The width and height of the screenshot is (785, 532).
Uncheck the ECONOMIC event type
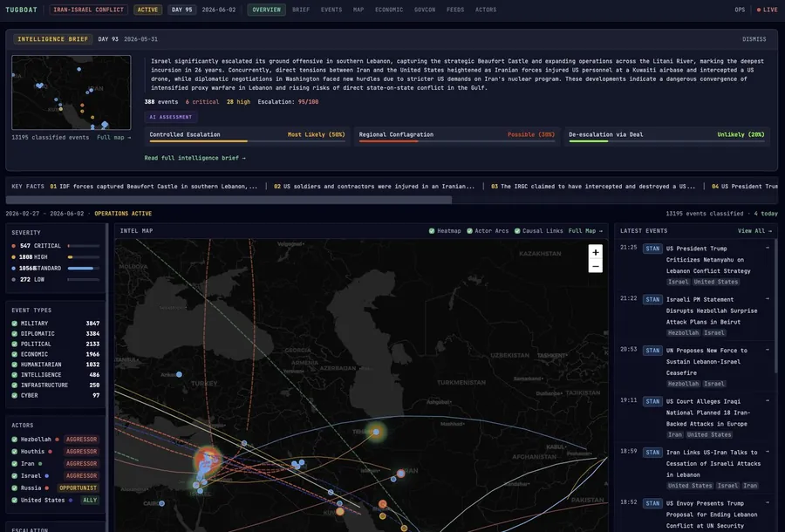[x=15, y=354]
